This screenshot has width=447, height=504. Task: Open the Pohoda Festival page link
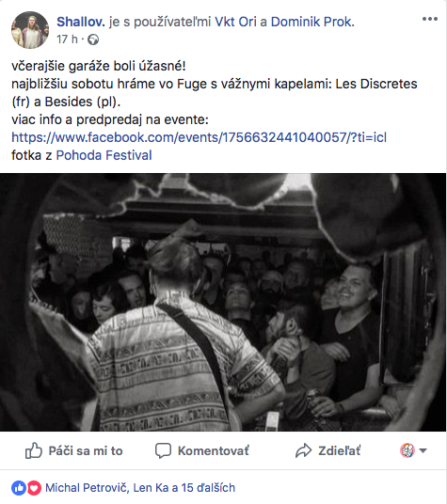tap(104, 155)
